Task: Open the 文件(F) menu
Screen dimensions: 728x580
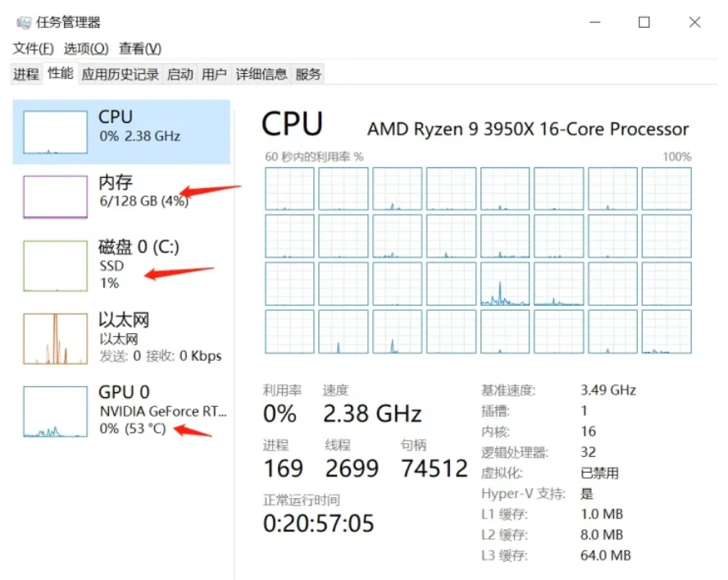Action: pos(33,48)
